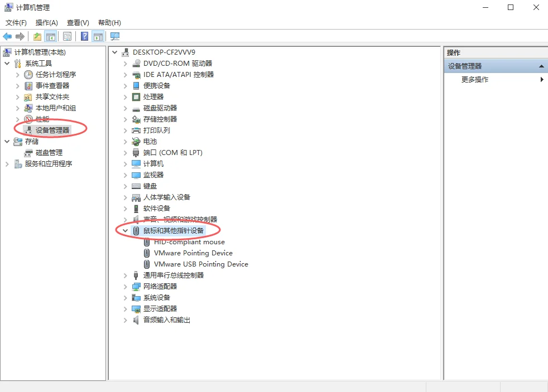Click the Forward arrow toolbar icon
Screen dimensions: 548x392
pyautogui.click(x=20, y=36)
